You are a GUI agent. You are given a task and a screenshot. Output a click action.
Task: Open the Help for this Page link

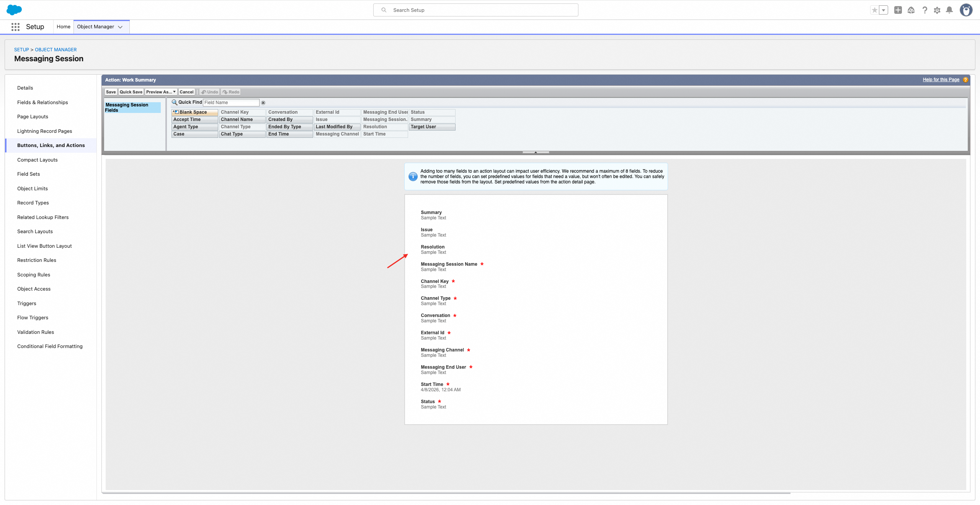coord(941,80)
